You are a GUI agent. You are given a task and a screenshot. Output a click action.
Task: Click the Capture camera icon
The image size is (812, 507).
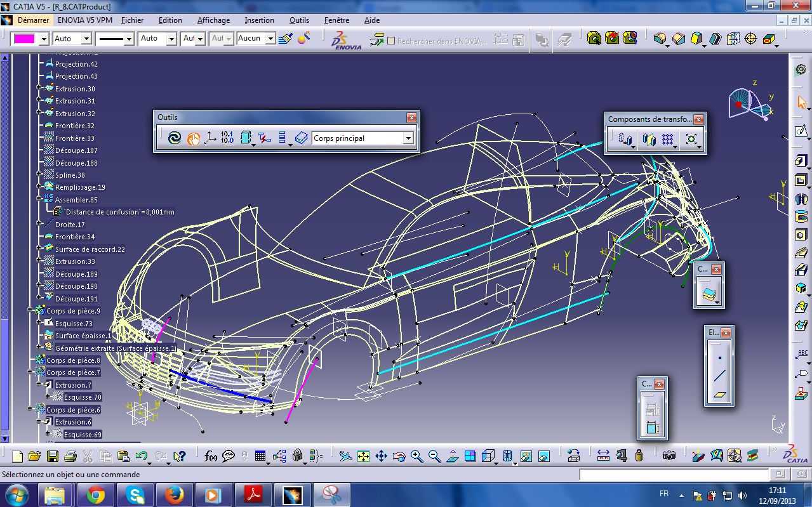tap(669, 456)
